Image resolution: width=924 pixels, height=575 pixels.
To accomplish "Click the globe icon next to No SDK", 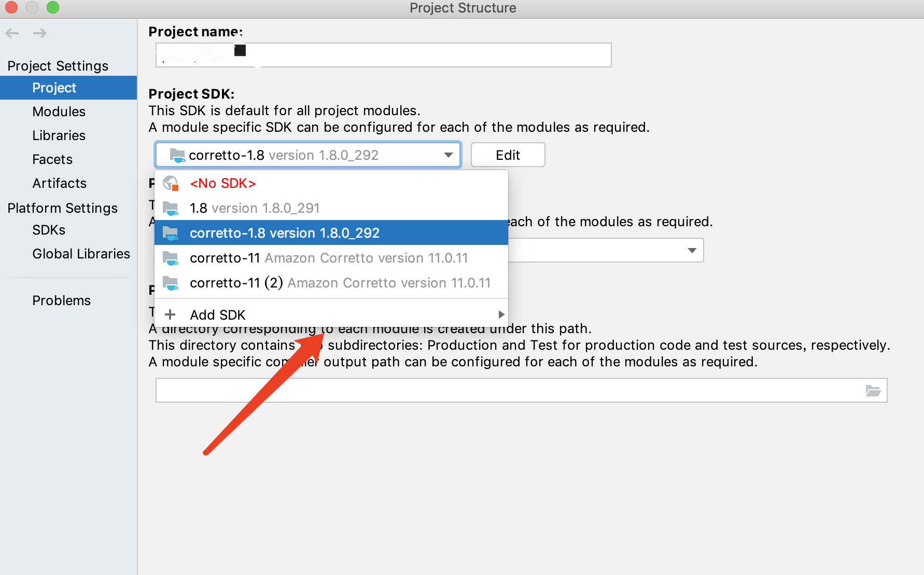I will [171, 183].
